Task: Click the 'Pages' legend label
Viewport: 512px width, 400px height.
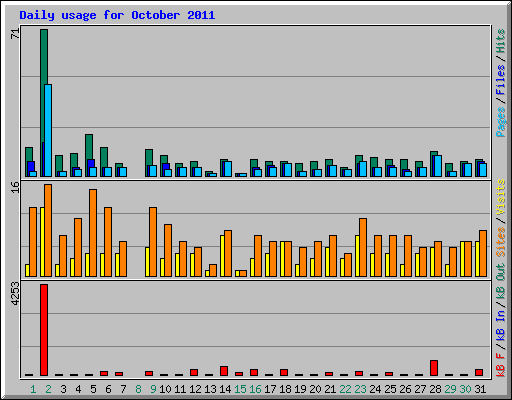Action: pyautogui.click(x=501, y=122)
